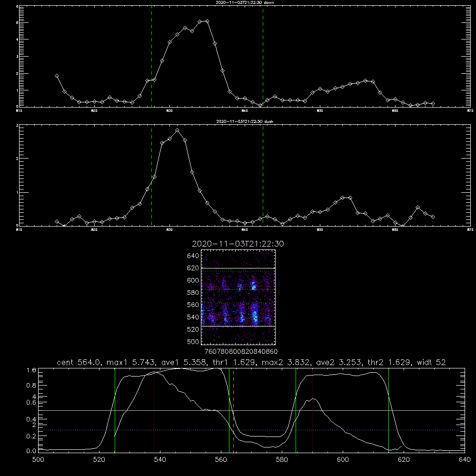Click the left green dashed marker in dawn plot
This screenshot has width=476, height=476.
pos(151,58)
